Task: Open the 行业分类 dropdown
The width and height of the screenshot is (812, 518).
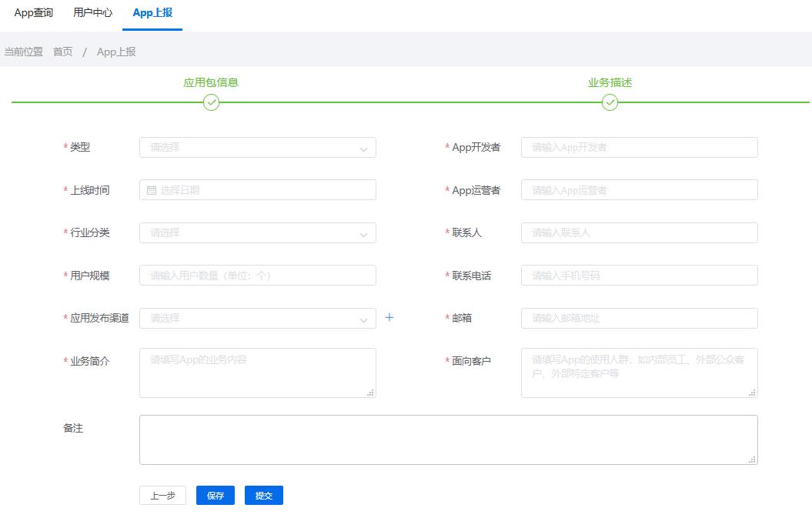Action: click(x=257, y=232)
